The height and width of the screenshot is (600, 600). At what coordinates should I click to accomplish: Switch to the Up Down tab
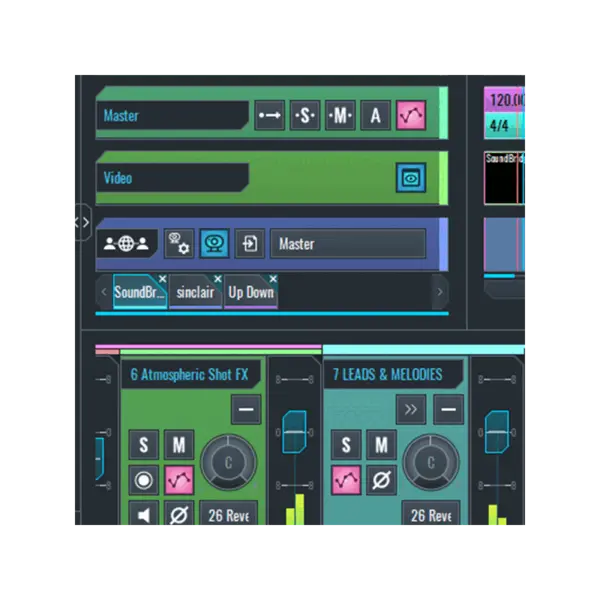coord(251,292)
